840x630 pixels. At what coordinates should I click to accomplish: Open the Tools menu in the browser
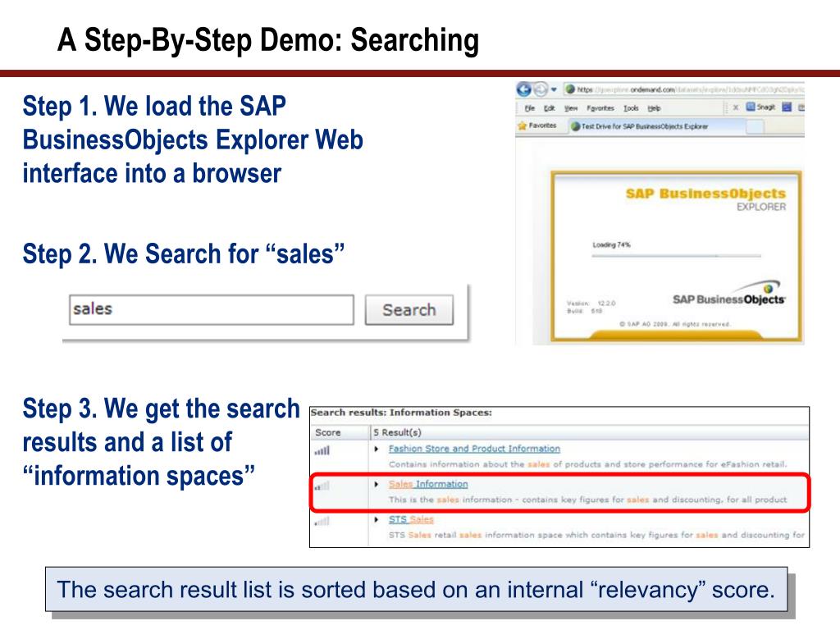pyautogui.click(x=631, y=108)
